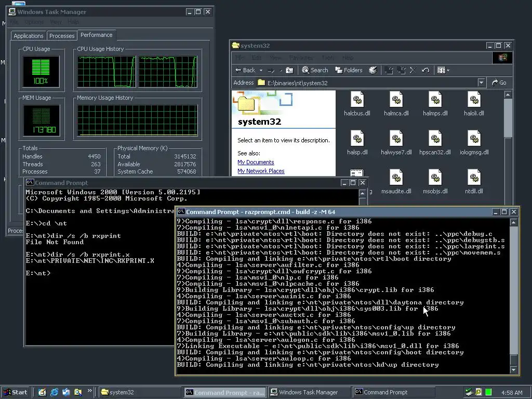Open the Back history dropdown arrow

[x=261, y=71]
